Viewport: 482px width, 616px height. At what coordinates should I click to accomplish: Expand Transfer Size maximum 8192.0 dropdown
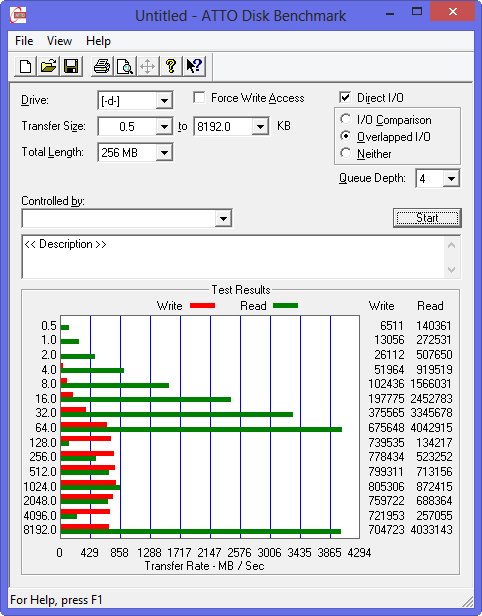point(260,127)
